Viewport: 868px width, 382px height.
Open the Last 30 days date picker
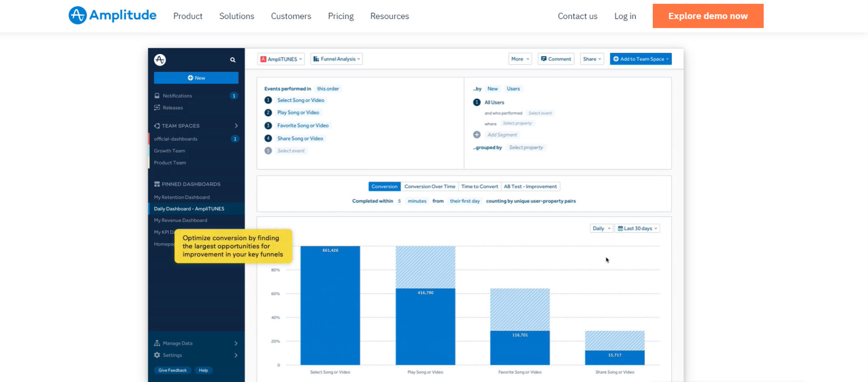pyautogui.click(x=637, y=228)
